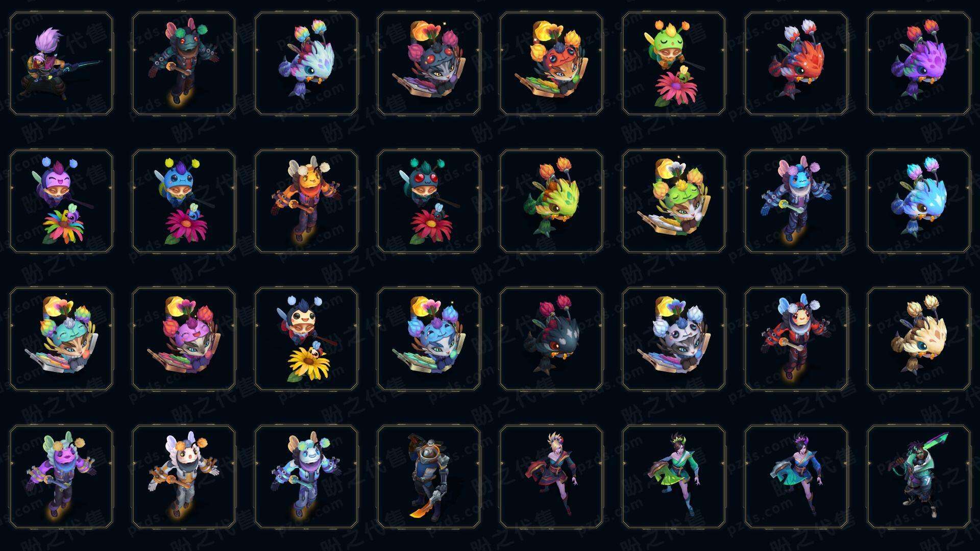Image resolution: width=980 pixels, height=551 pixels.
Task: Open purple Teemo with rainbow flower
Action: 61,201
